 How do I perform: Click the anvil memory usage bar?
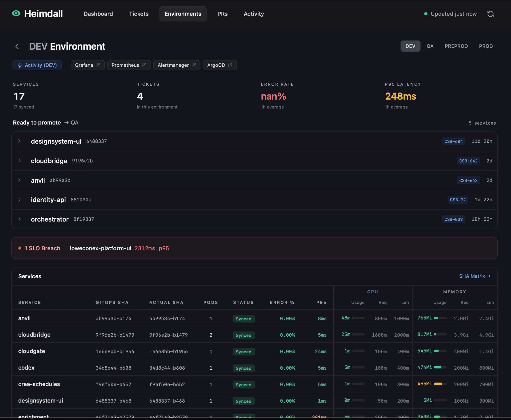(440, 318)
